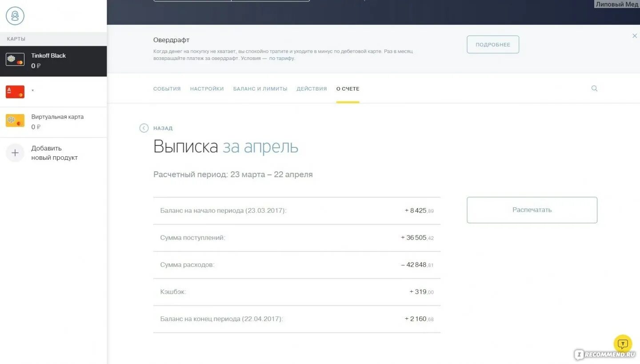
Task: Click the Выписка heading
Action: click(186, 146)
